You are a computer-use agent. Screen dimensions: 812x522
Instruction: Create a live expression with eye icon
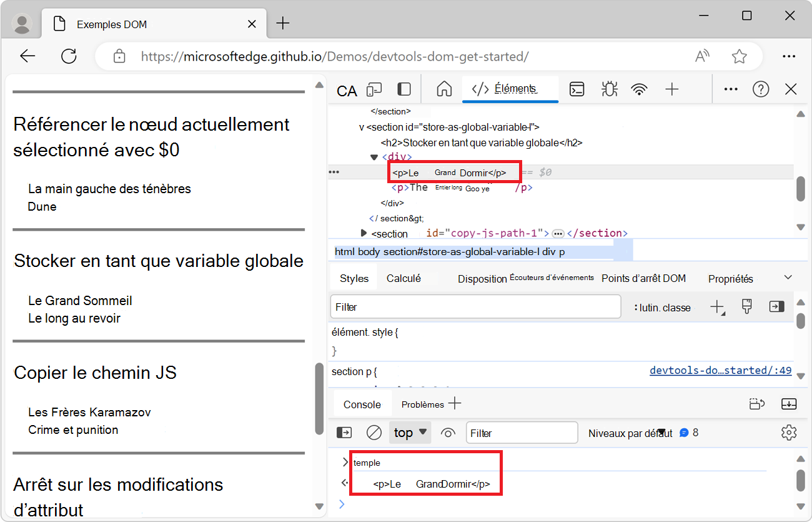(x=448, y=433)
